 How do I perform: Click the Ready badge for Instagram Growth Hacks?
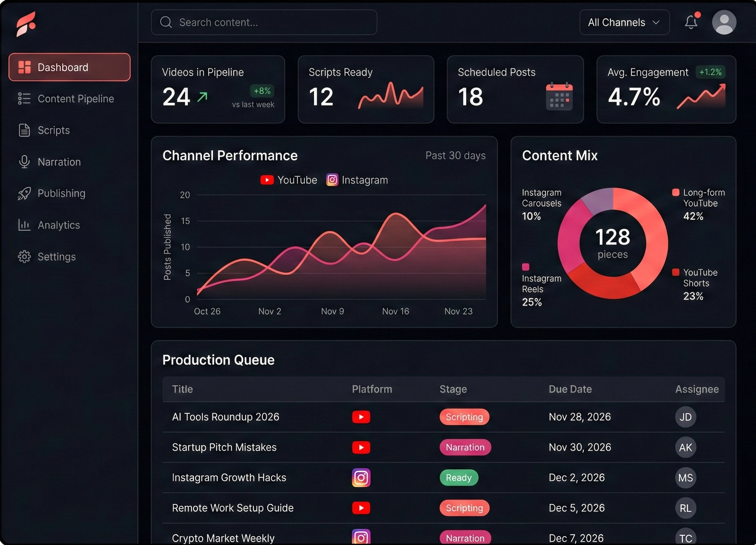[458, 477]
